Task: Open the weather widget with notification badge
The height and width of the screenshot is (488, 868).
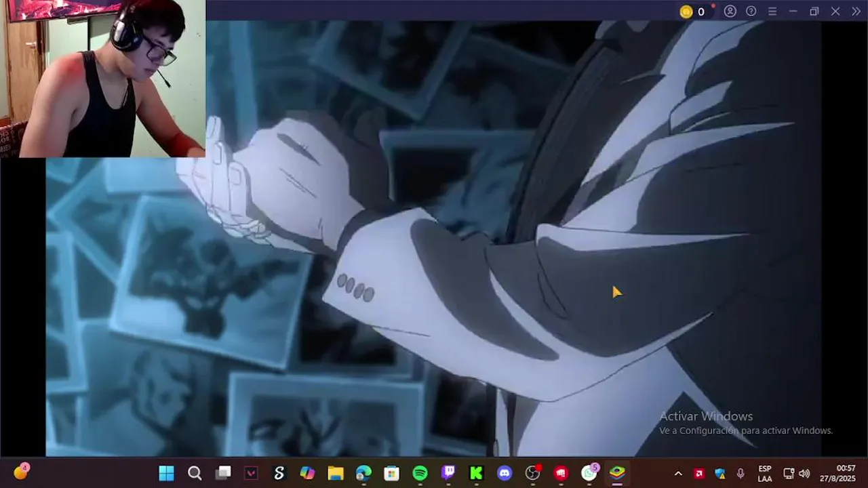Action: click(x=21, y=472)
